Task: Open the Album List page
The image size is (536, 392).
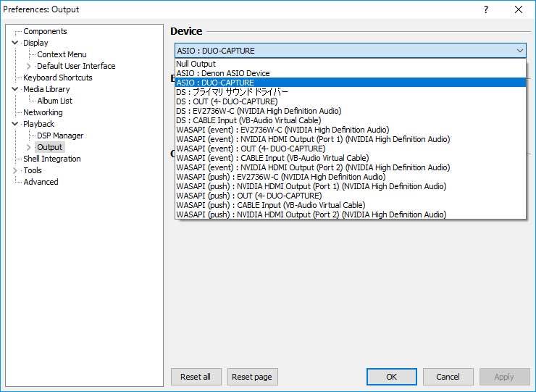Action: coord(55,101)
